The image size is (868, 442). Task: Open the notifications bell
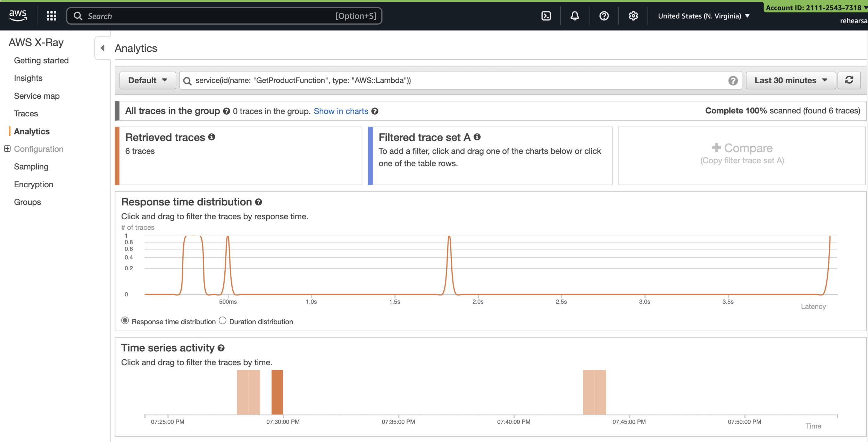tap(575, 16)
